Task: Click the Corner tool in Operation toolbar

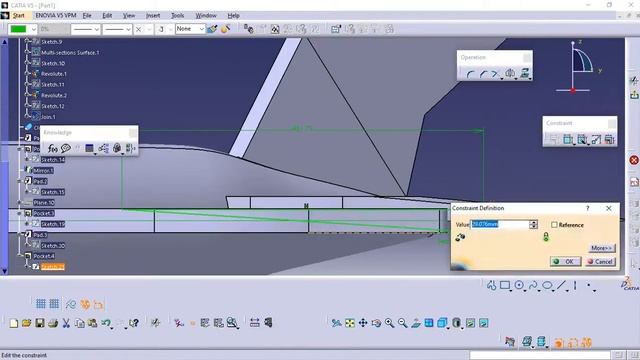Action: [x=470, y=74]
